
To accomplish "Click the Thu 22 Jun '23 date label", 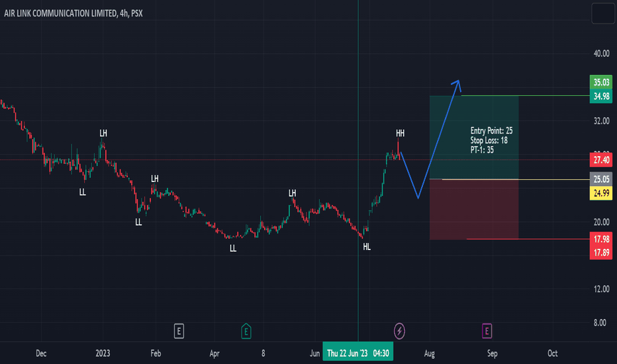I will 357,353.
